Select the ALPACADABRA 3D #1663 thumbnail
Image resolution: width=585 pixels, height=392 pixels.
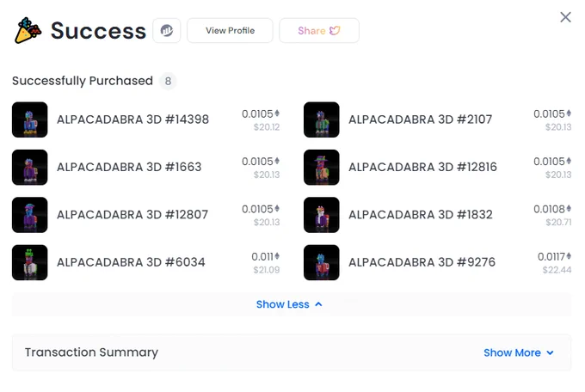(30, 168)
